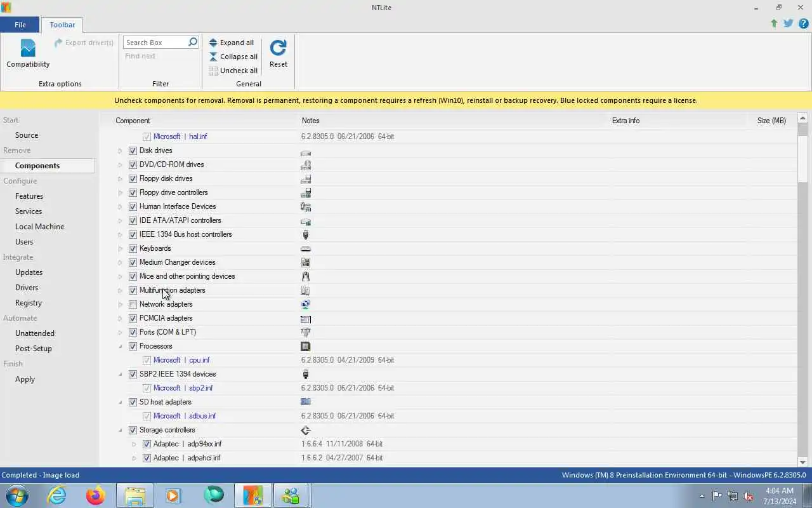This screenshot has height=508, width=812.
Task: Open File Explorer from the taskbar
Action: click(x=134, y=495)
